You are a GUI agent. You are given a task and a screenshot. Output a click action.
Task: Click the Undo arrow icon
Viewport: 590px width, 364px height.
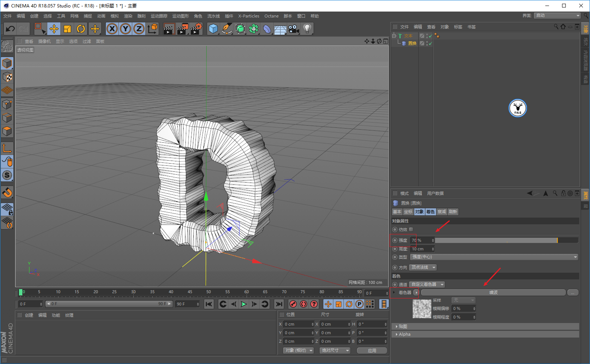[10, 29]
